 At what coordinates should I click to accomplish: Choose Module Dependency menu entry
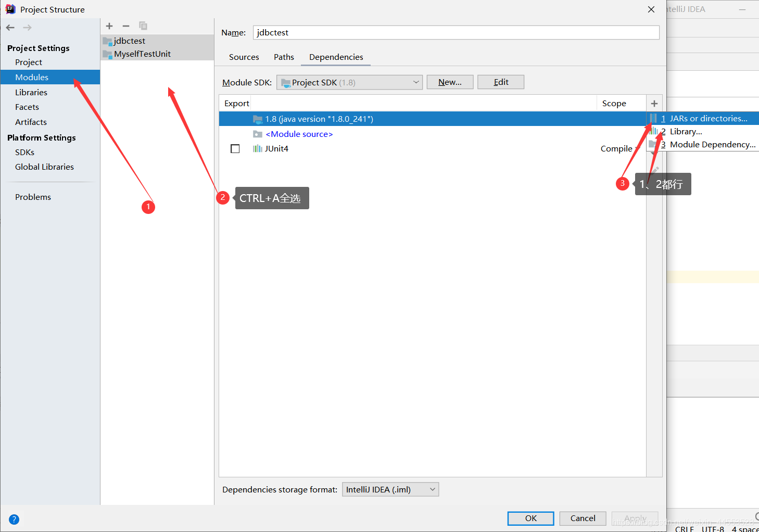click(x=703, y=145)
